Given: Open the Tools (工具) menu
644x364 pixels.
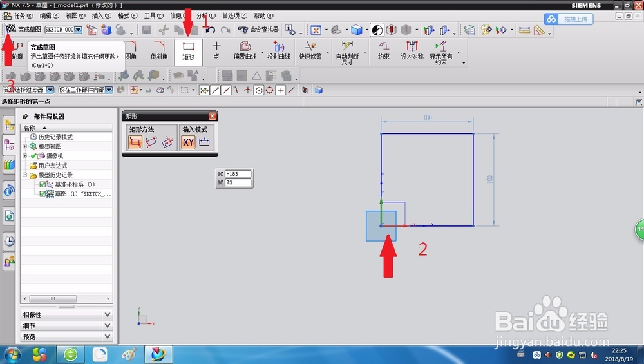Looking at the screenshot, I should point(154,15).
